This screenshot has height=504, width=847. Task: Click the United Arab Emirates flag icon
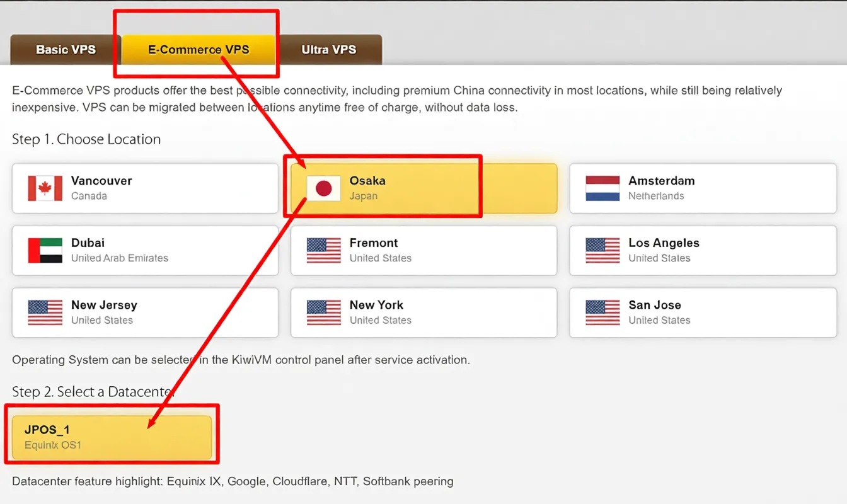pos(45,250)
